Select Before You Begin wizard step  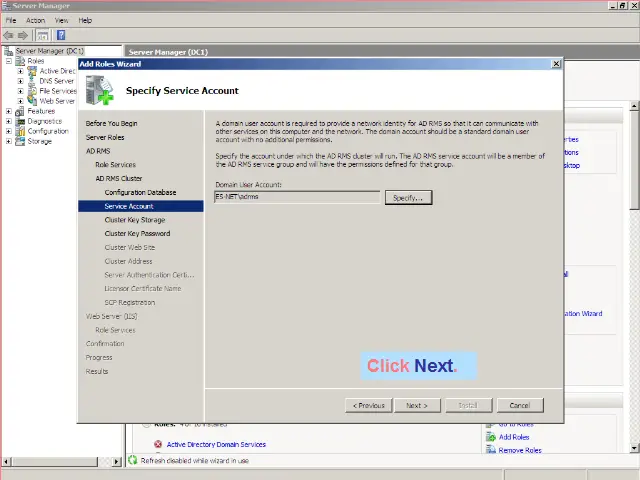111,123
